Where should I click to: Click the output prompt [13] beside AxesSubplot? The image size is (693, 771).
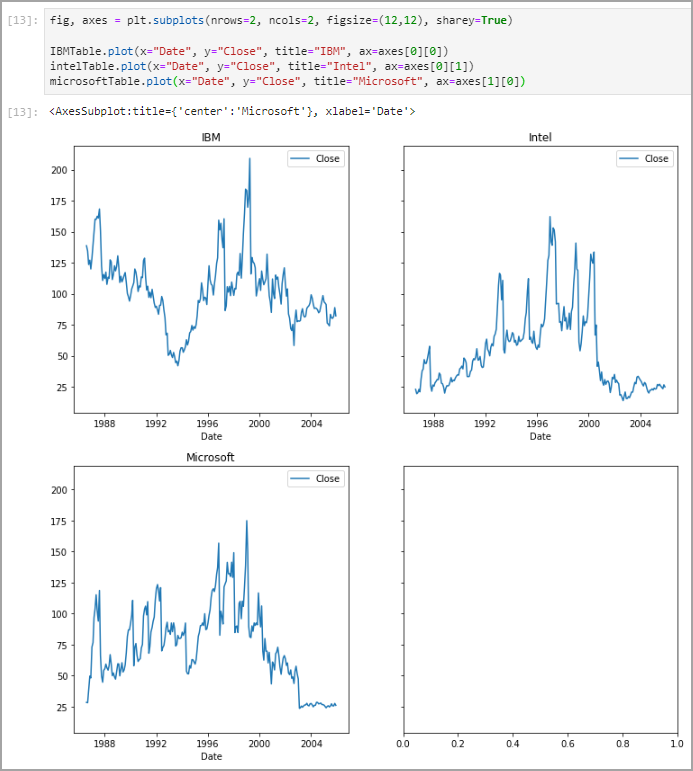23,112
